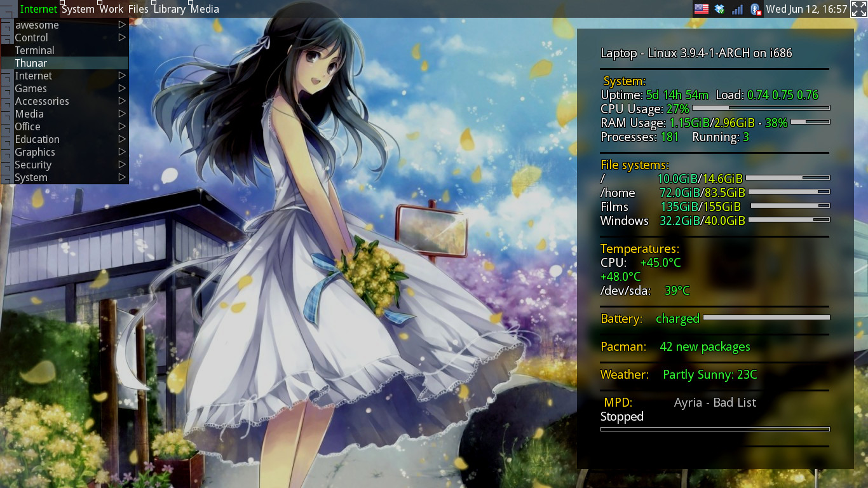Viewport: 868px width, 488px height.
Task: Switch to the System tag in top bar
Action: [x=78, y=9]
